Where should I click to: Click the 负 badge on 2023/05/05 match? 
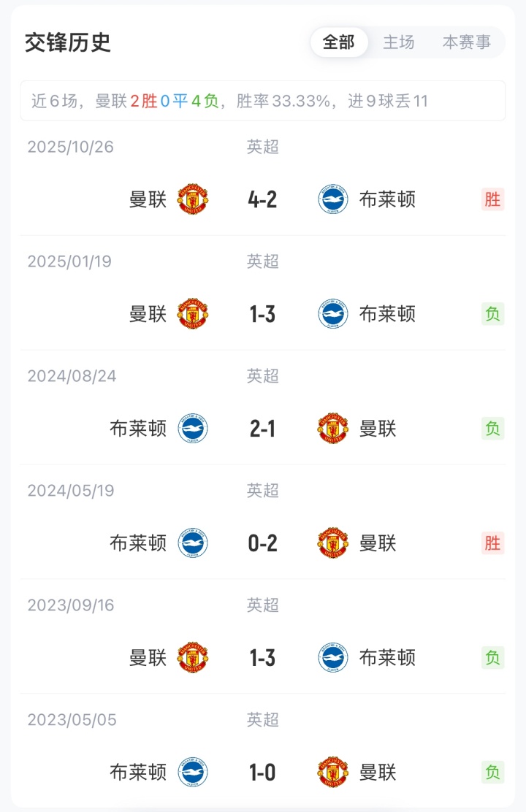493,773
